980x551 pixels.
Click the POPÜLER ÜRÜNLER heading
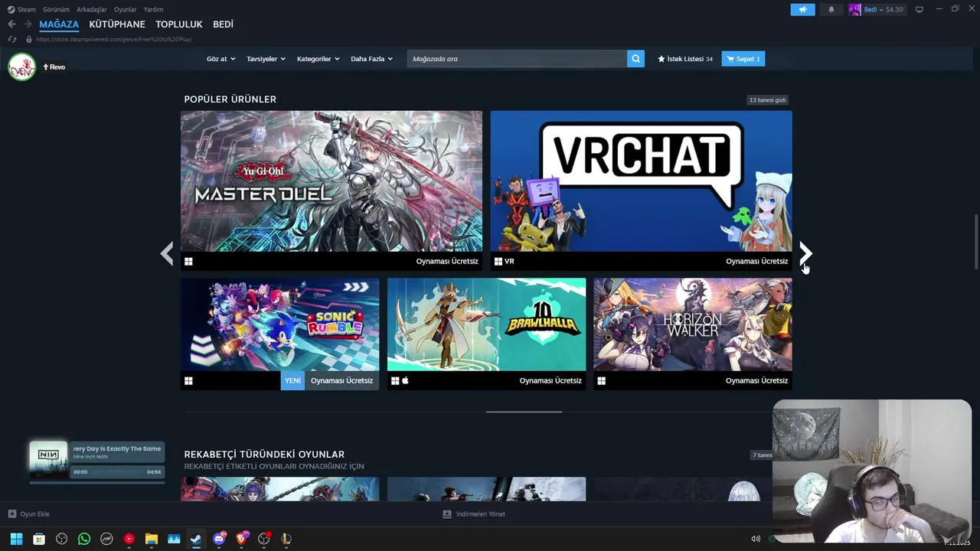point(230,99)
